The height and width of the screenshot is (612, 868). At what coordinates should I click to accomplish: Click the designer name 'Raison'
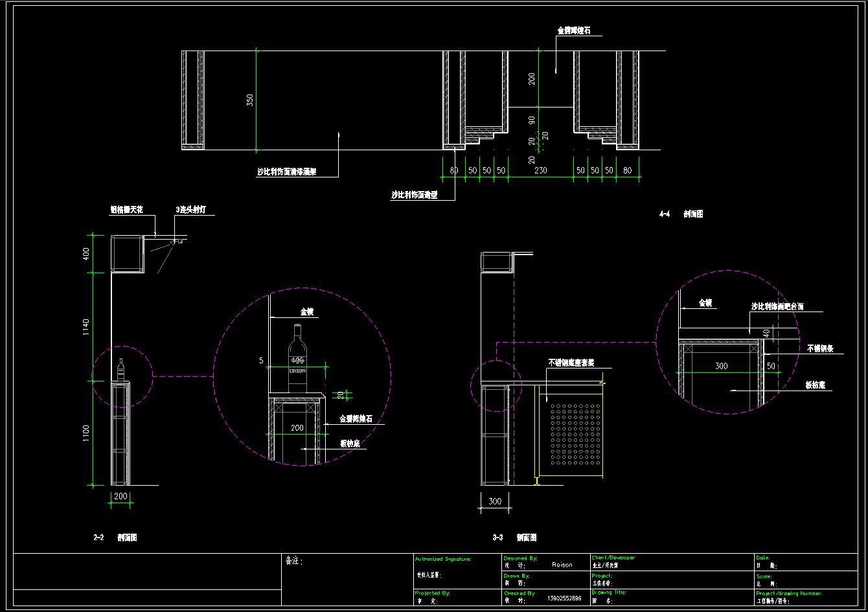click(562, 565)
